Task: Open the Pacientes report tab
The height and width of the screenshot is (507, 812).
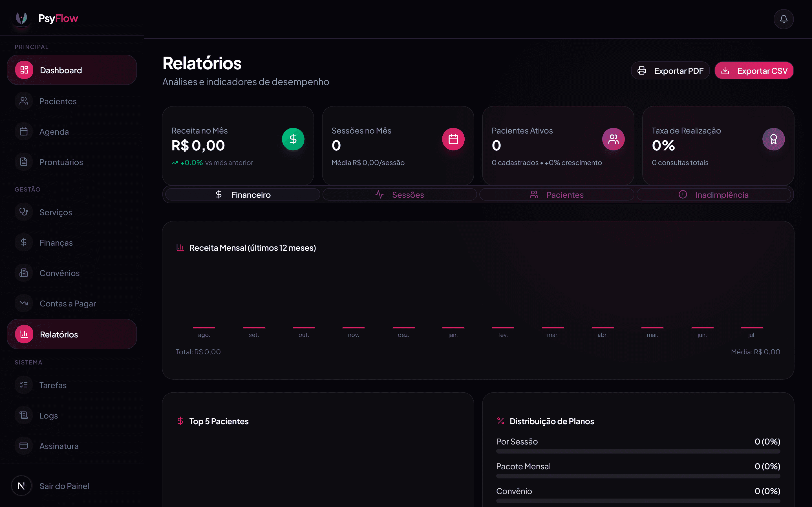Action: click(556, 194)
